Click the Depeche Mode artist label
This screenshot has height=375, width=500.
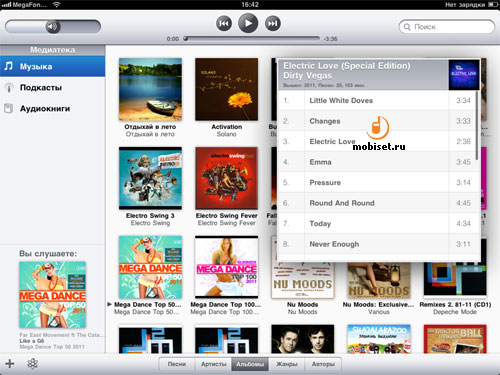point(455,312)
